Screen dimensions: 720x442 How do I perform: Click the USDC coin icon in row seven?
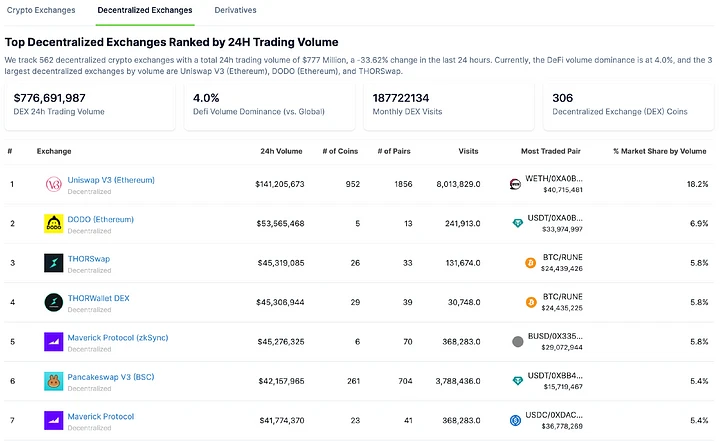point(516,420)
